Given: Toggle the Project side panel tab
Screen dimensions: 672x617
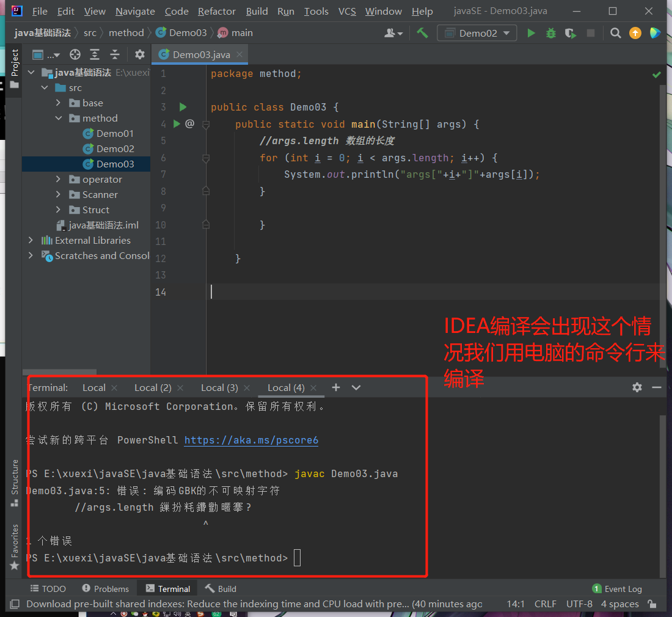Looking at the screenshot, I should 15,68.
